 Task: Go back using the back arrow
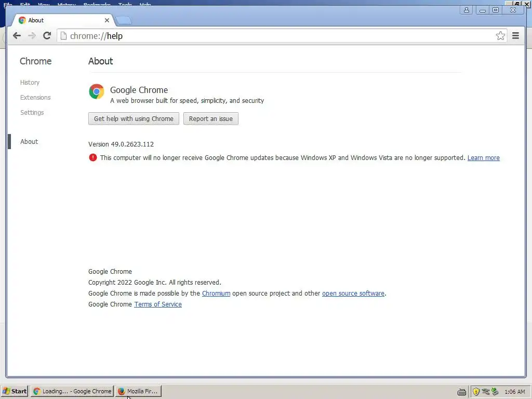(x=17, y=36)
